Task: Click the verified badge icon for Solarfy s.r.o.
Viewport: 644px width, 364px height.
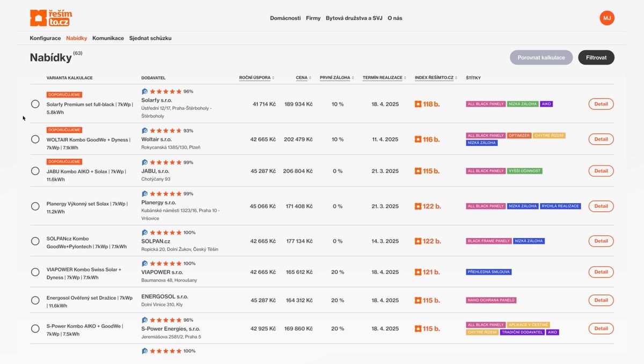Action: pos(144,91)
